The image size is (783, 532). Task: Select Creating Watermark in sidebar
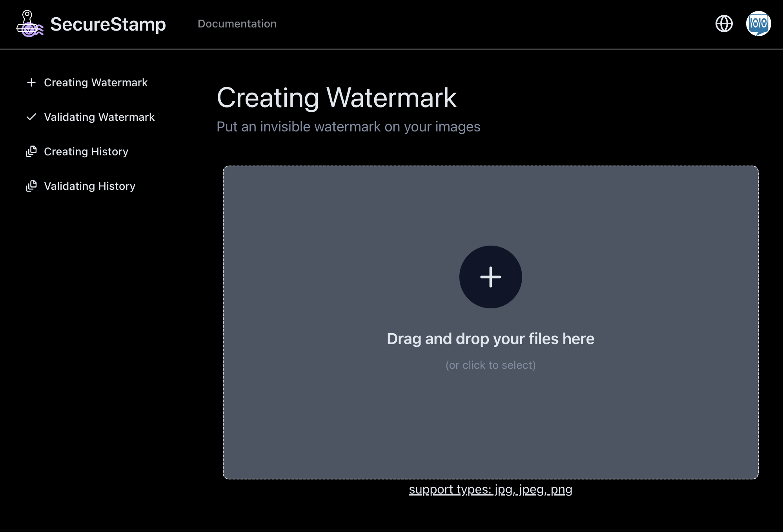(96, 82)
